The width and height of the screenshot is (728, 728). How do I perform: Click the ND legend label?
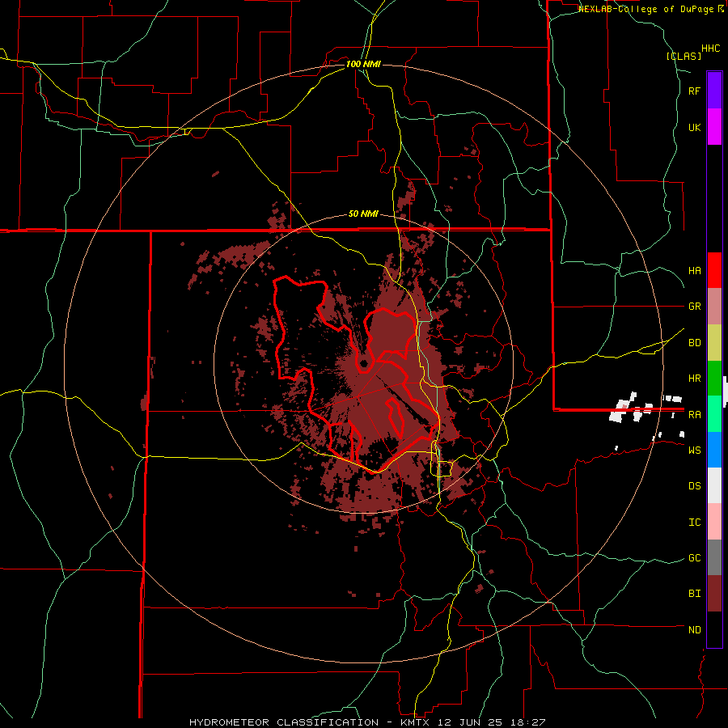click(694, 630)
